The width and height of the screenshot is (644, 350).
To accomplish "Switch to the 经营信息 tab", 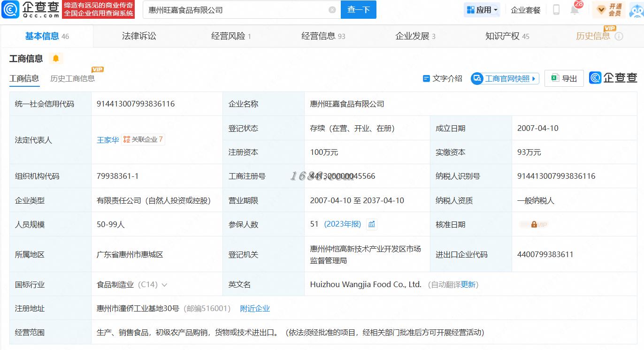I will click(x=323, y=36).
